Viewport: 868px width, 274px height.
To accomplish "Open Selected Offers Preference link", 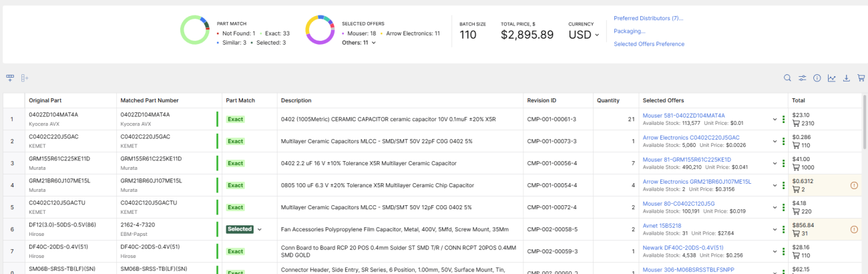I will tap(649, 44).
